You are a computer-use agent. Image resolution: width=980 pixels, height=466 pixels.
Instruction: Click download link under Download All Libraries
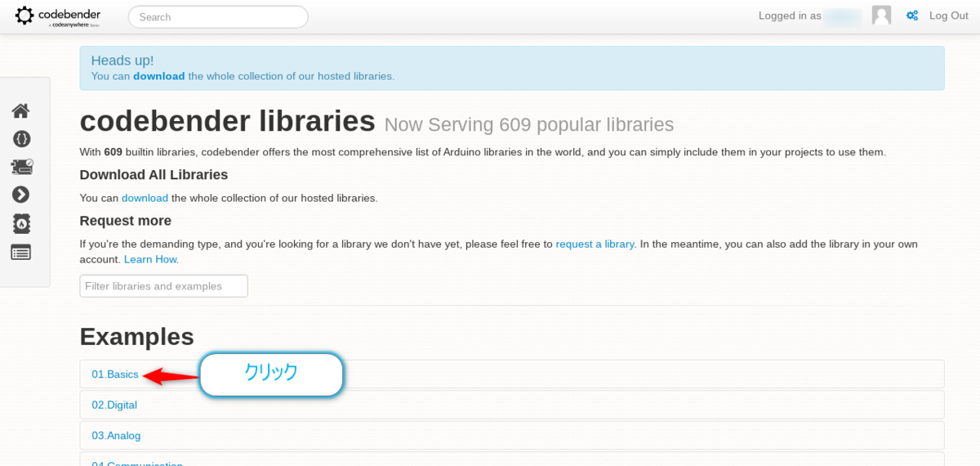click(x=145, y=198)
